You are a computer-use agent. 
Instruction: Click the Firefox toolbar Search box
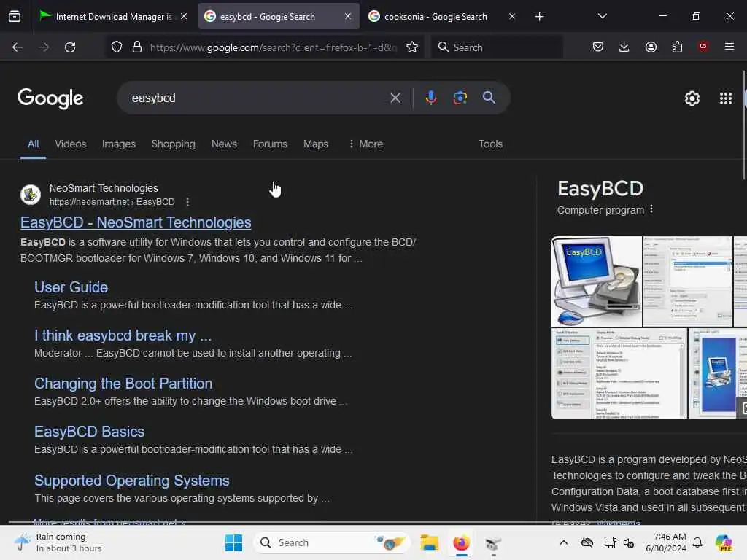[x=498, y=47]
